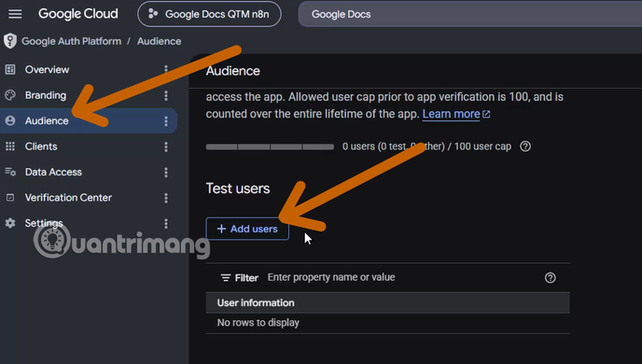
Task: Click the Audience person icon
Action: (10, 120)
